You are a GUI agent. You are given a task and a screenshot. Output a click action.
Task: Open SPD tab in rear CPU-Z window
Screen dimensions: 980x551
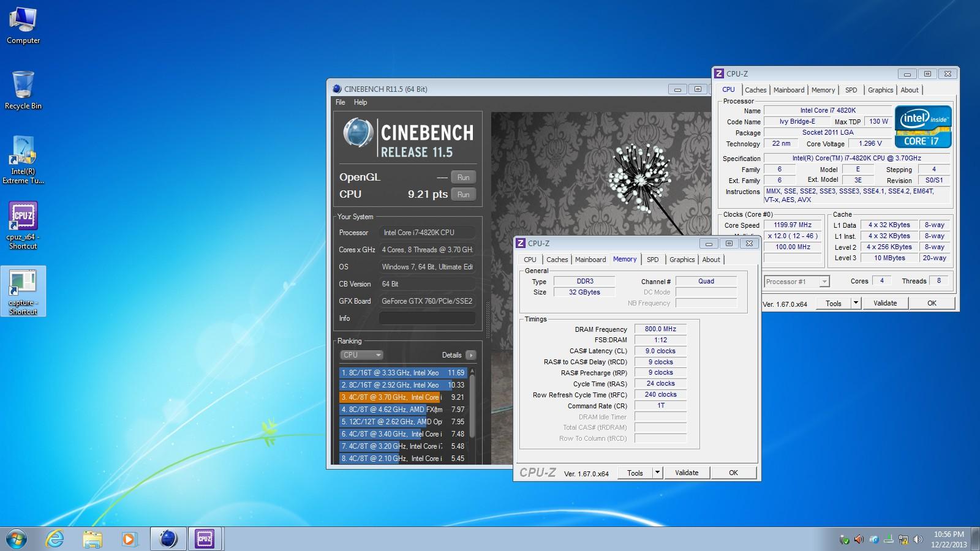click(851, 90)
